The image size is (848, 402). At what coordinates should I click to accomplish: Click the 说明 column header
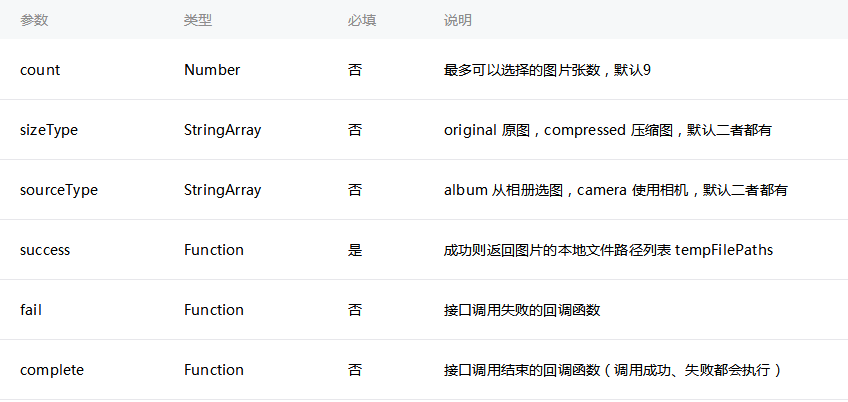(458, 21)
